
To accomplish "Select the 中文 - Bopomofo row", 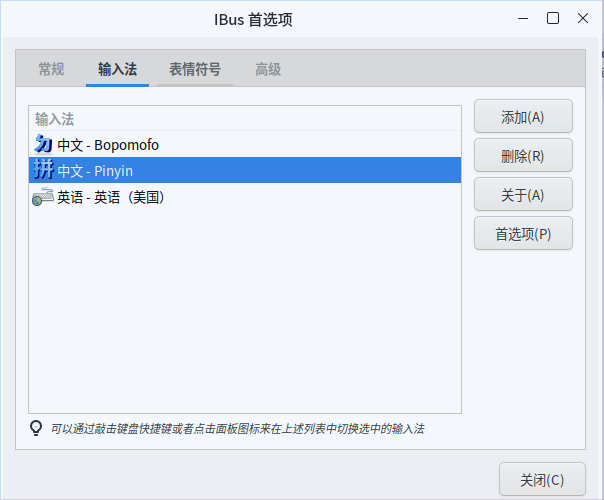I will click(x=245, y=144).
